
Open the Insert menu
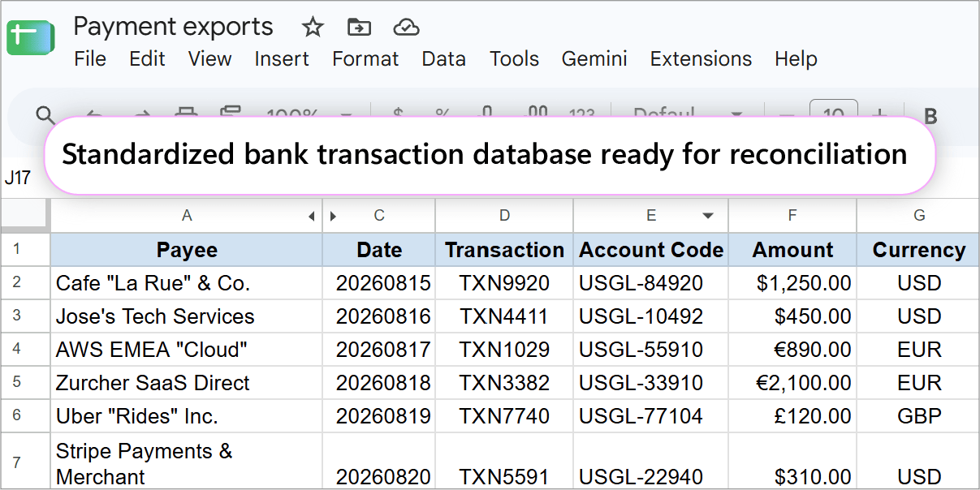point(282,59)
